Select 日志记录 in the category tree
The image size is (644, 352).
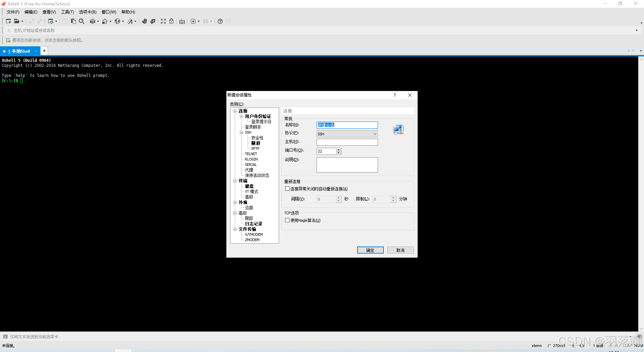coord(254,224)
